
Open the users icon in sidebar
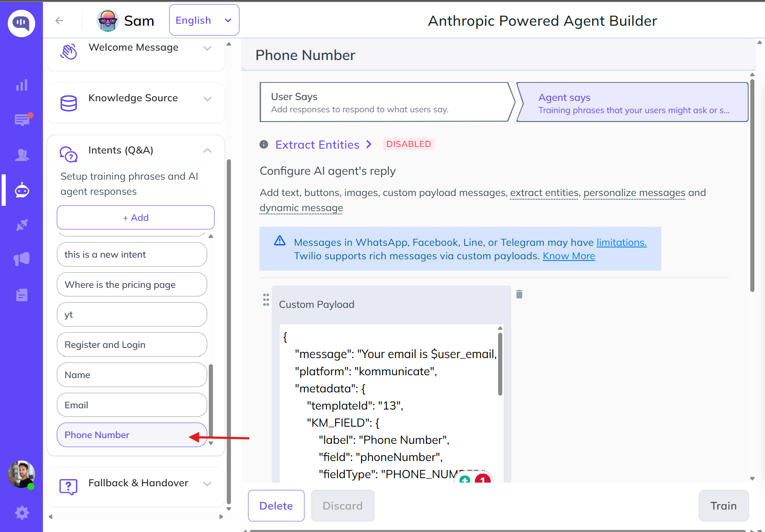[x=22, y=155]
